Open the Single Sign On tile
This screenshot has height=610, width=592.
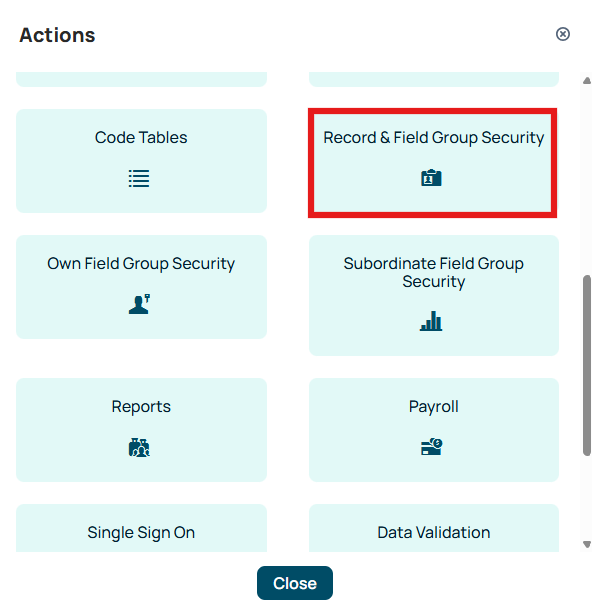click(142, 528)
